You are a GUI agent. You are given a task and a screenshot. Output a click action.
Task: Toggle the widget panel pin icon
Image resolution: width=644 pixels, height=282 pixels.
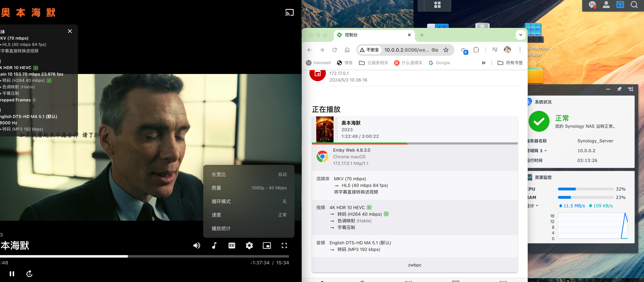(619, 89)
